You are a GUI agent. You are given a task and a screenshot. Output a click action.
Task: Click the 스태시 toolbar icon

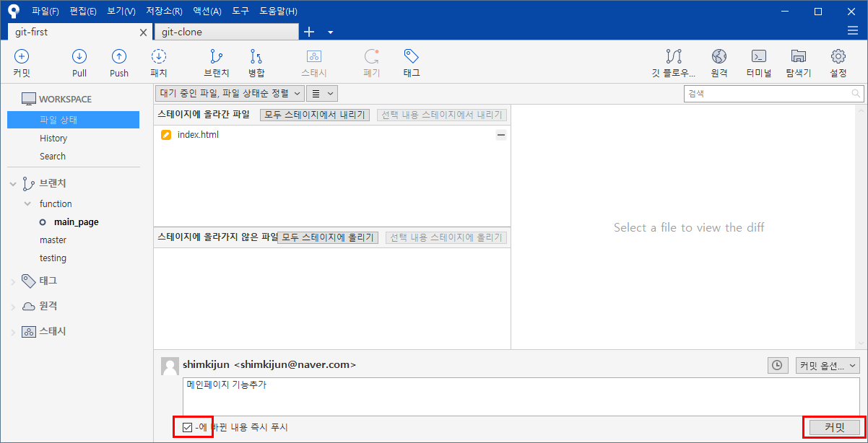(314, 57)
